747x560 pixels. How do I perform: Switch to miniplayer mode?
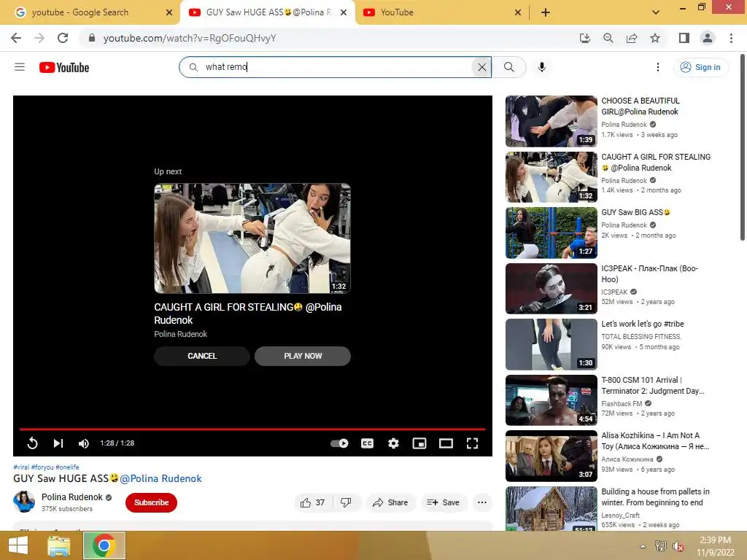point(419,443)
